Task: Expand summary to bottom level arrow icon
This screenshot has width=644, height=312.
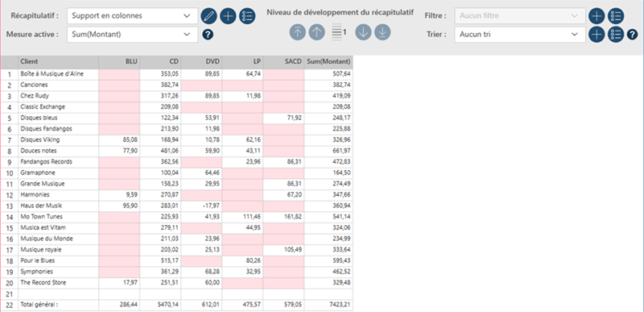Action: click(382, 32)
